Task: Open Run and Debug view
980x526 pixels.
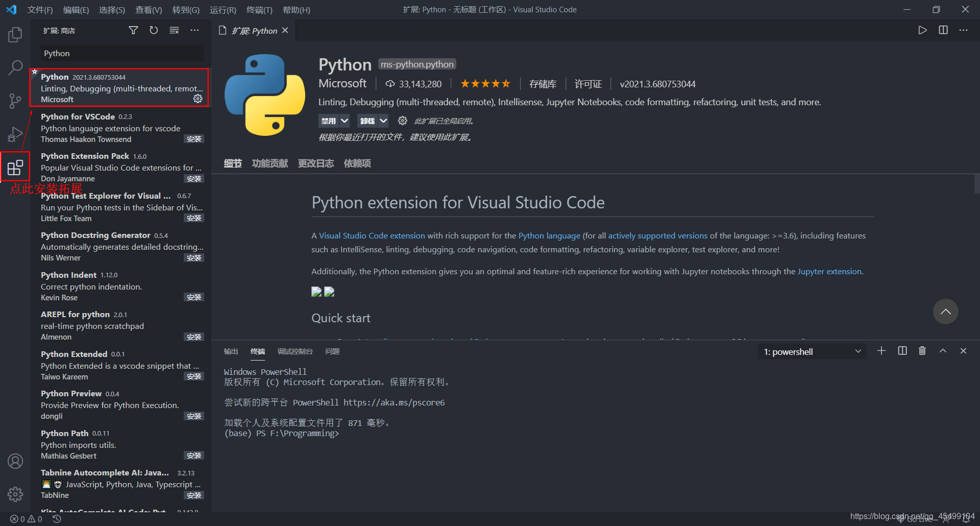Action: point(15,134)
